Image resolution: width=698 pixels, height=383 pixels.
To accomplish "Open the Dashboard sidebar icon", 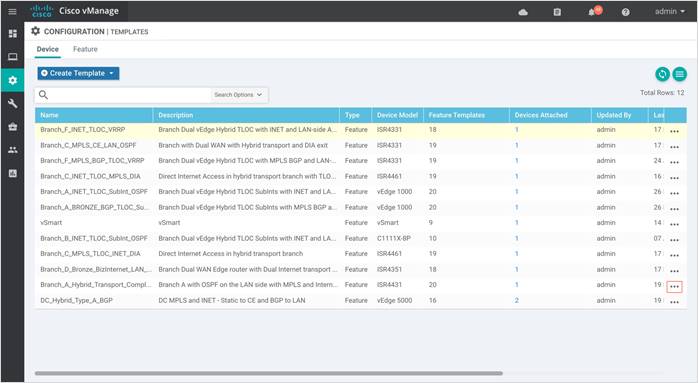I will click(x=13, y=33).
